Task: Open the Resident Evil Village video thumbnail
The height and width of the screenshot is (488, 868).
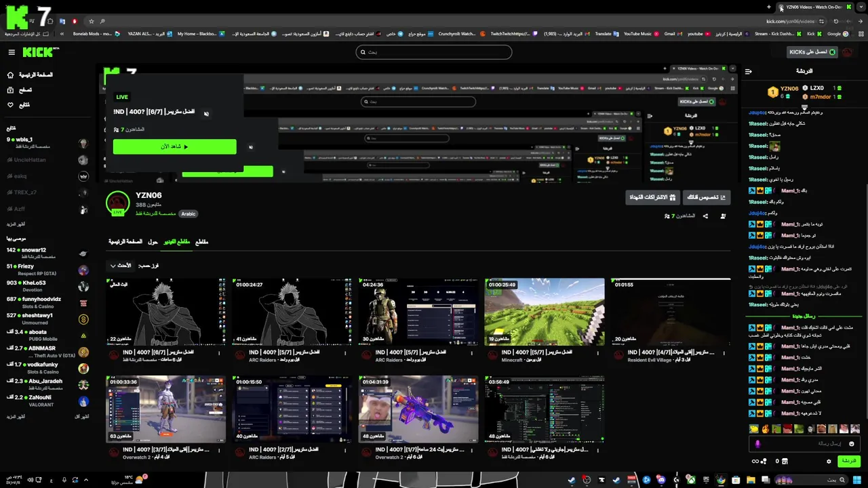Action: 671,312
